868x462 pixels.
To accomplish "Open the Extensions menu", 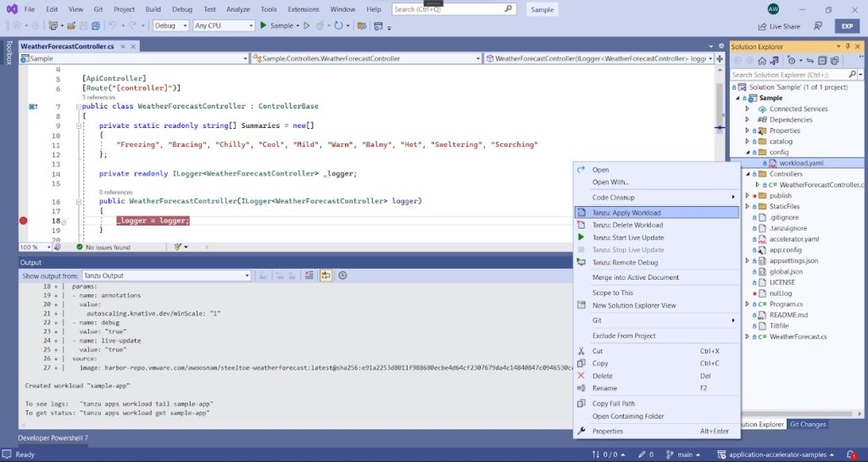I will (x=303, y=9).
